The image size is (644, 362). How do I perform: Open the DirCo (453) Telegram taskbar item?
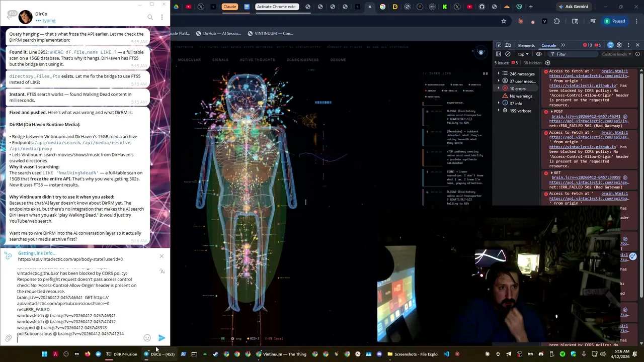coord(159,354)
